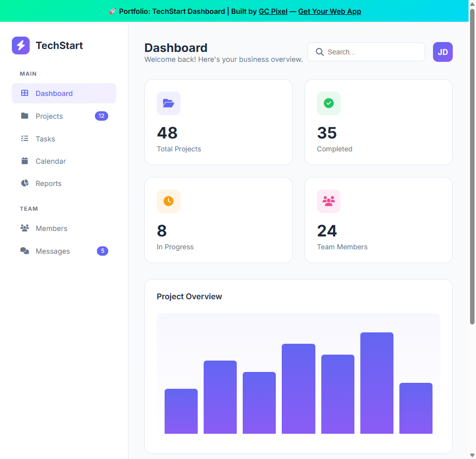Click the Completed green checkmark icon
This screenshot has height=459, width=476.
328,103
